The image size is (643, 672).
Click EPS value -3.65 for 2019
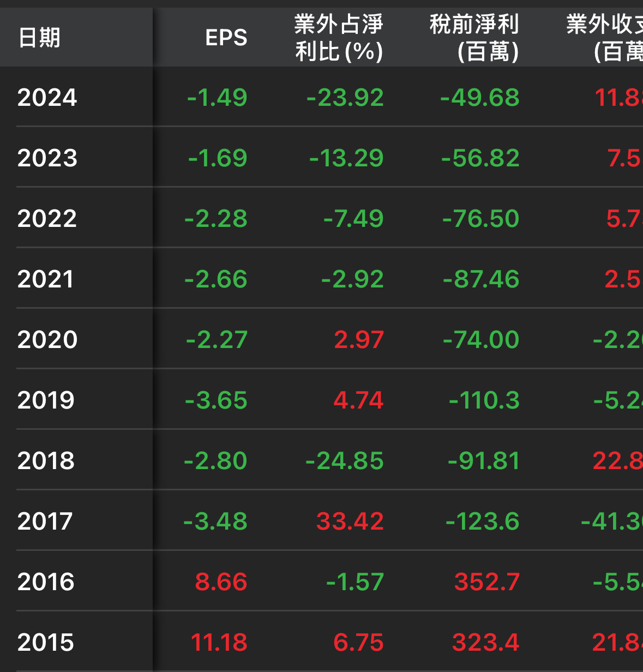(x=216, y=400)
